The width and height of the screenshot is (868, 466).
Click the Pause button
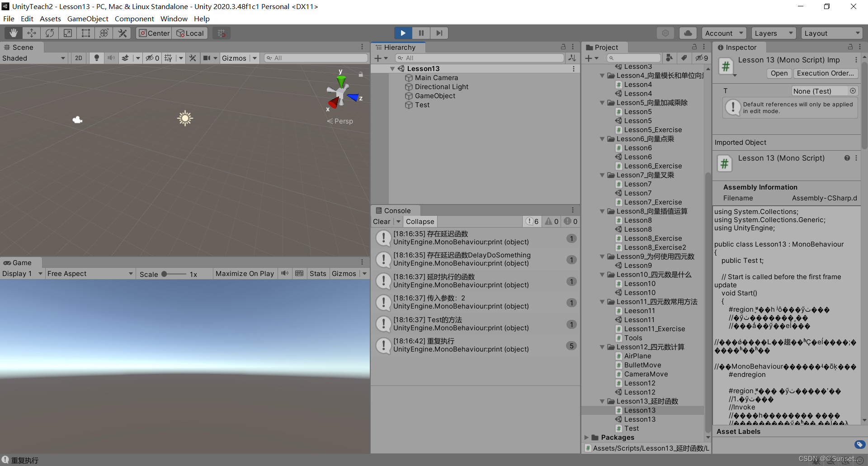click(421, 33)
